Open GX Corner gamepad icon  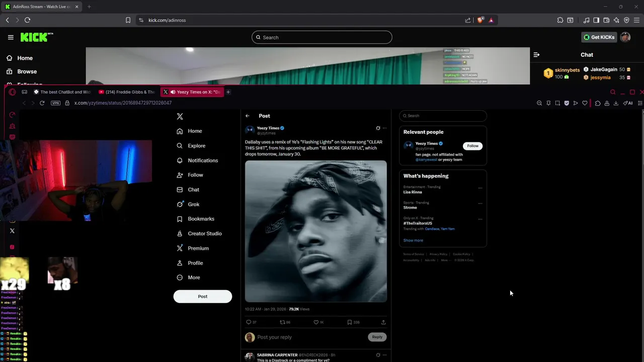coord(24,92)
